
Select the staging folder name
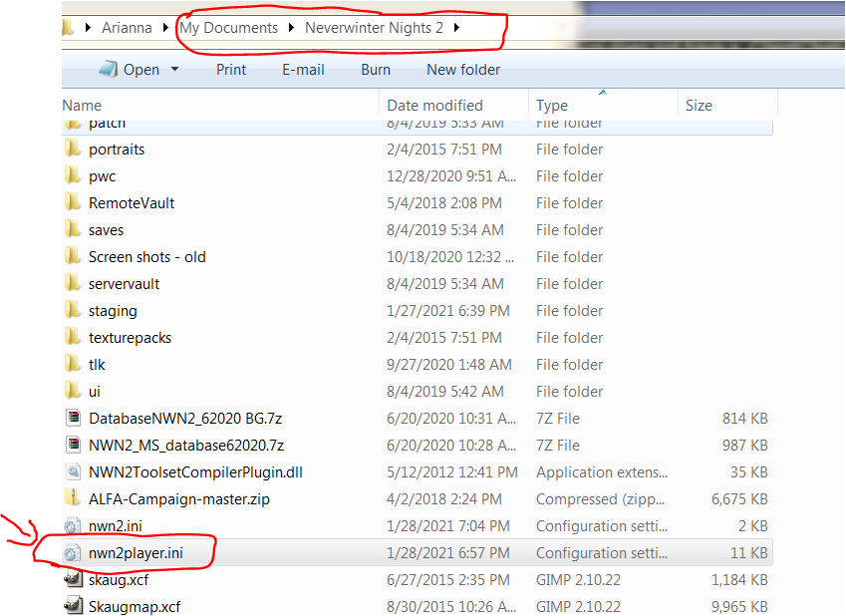tap(113, 311)
